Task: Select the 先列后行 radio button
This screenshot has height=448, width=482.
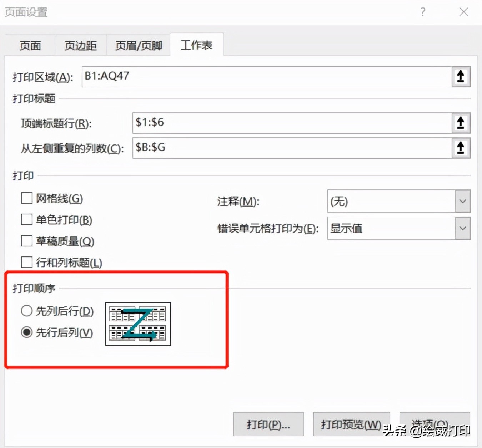Action: pos(26,311)
